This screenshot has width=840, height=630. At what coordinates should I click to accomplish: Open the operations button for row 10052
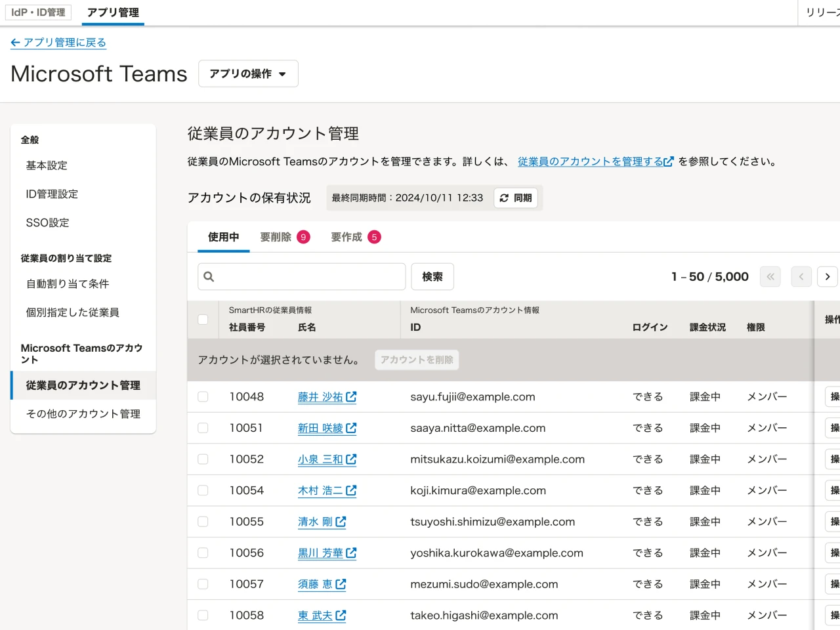tap(833, 459)
